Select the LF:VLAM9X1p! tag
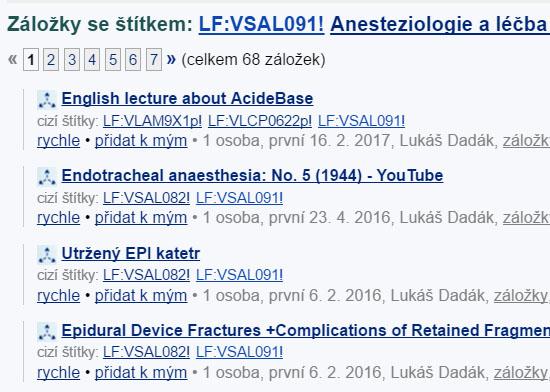550x392 pixels. pos(152,121)
